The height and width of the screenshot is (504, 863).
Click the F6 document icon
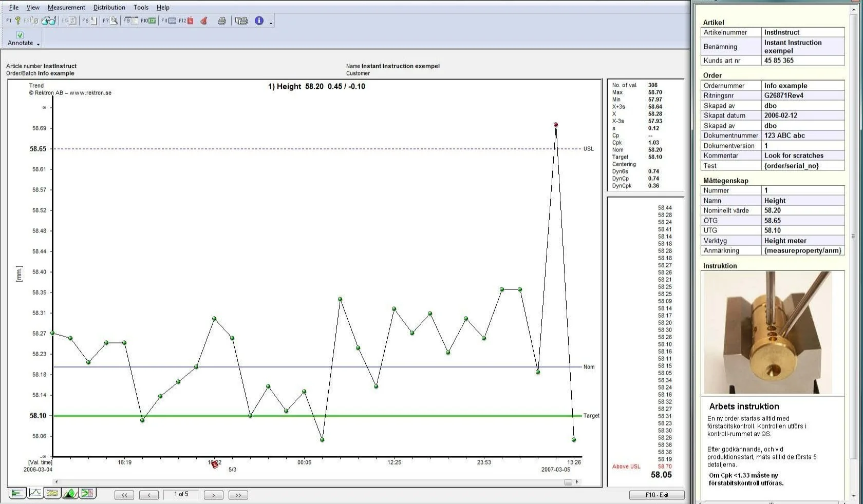(93, 21)
